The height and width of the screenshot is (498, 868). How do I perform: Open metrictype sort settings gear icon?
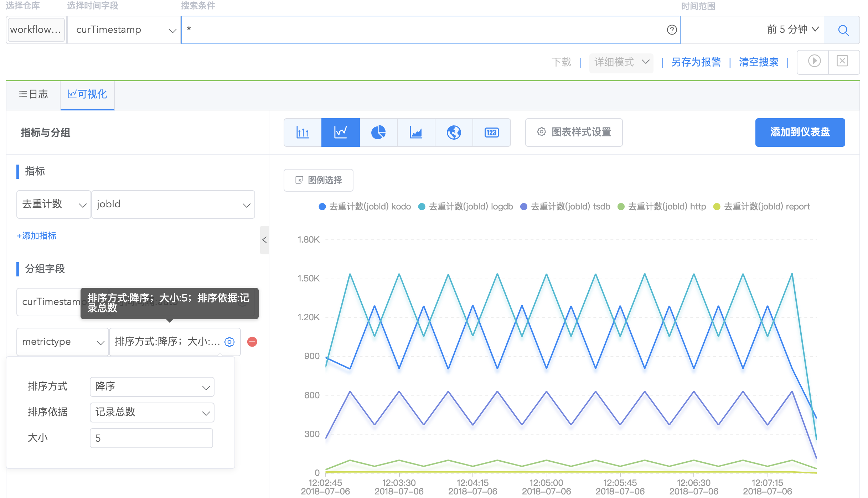tap(229, 342)
